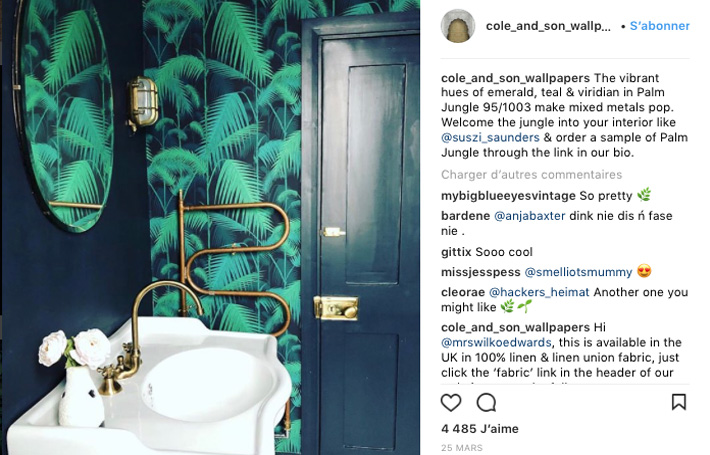Screen dimensions: 710x455
Task: Open the @mrswilkoedwards mention link
Action: point(496,343)
